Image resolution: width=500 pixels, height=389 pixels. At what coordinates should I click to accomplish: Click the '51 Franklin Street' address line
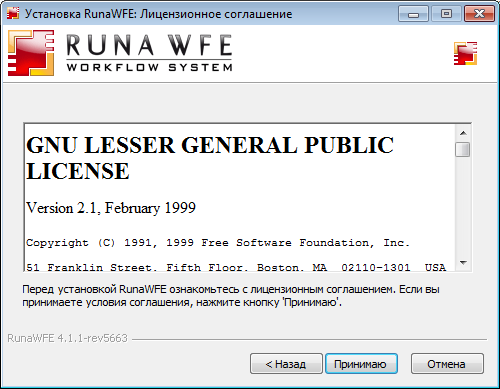(x=236, y=267)
